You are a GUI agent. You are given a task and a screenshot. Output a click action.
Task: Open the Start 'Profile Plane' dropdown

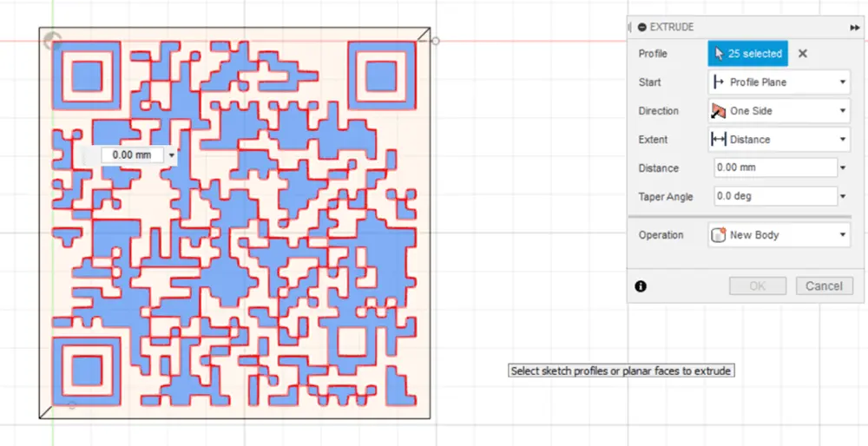779,82
